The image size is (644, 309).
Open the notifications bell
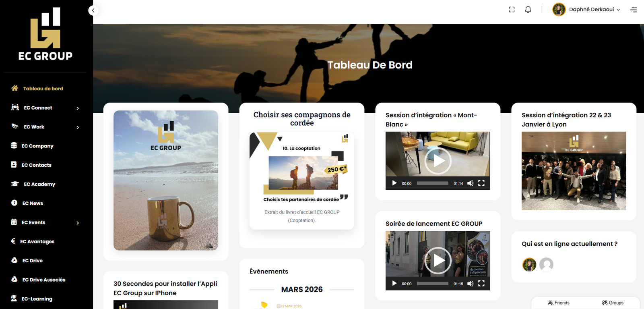(x=528, y=10)
